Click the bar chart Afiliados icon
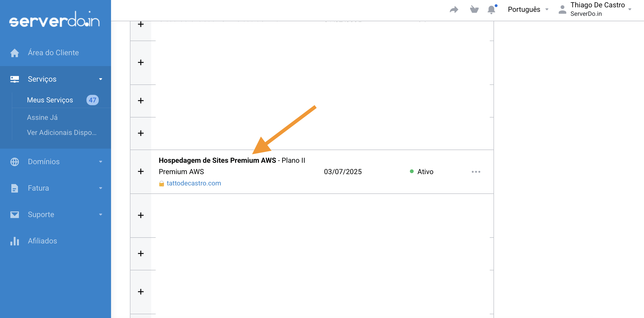 14,241
